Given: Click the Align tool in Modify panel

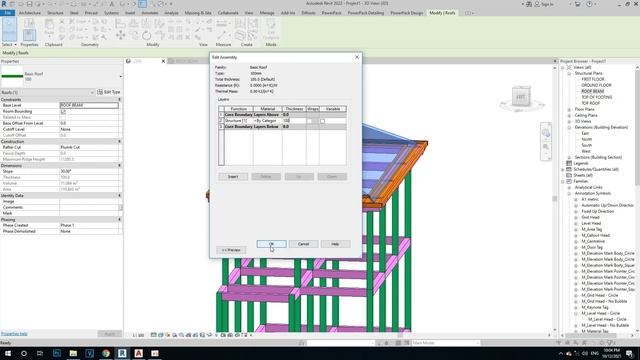Looking at the screenshot, I should pos(120,23).
